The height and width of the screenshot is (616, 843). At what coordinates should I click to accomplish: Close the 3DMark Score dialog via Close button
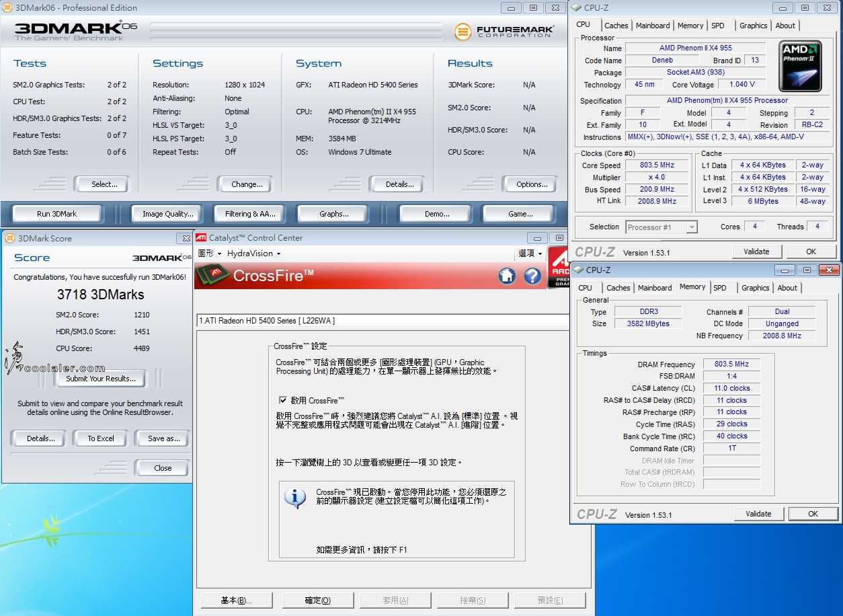click(163, 468)
